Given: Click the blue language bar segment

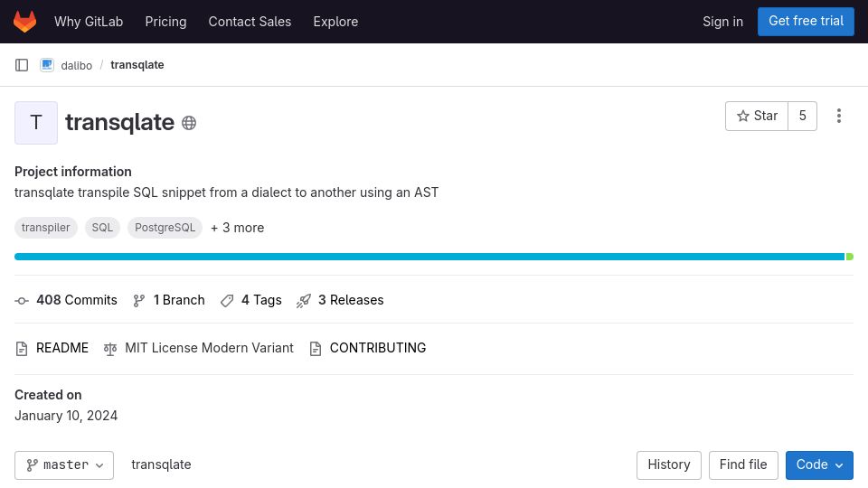Looking at the screenshot, I should [x=429, y=257].
